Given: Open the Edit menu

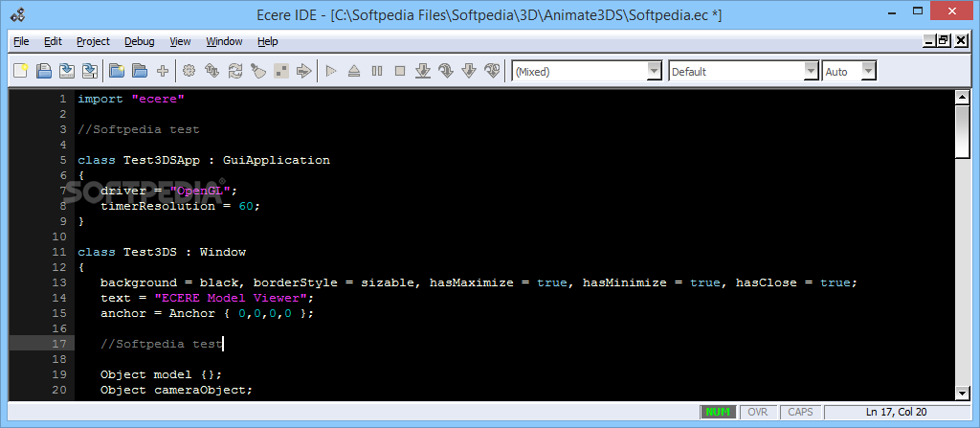Looking at the screenshot, I should pos(54,41).
